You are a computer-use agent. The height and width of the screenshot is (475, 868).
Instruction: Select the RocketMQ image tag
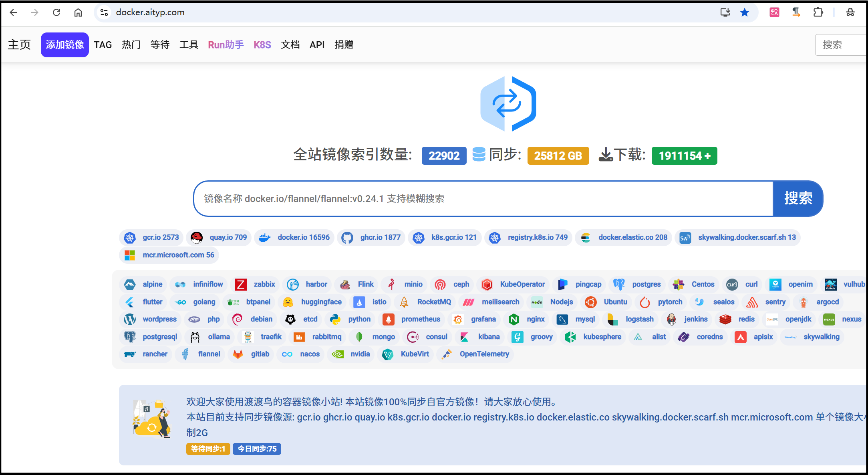425,302
